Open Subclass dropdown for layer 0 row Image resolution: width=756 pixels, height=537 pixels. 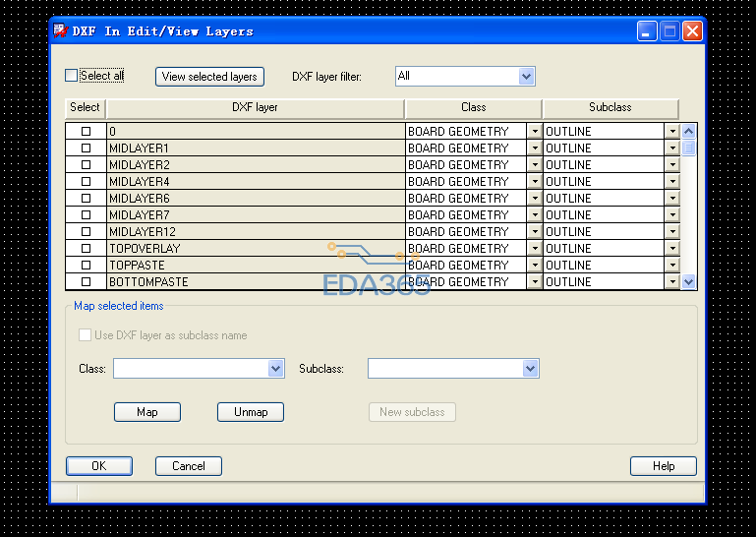tap(672, 131)
